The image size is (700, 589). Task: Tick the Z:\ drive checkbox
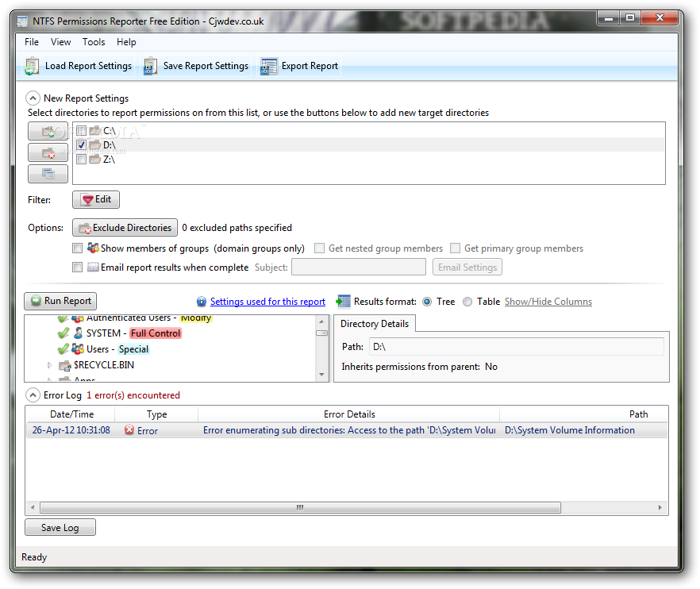(81, 160)
